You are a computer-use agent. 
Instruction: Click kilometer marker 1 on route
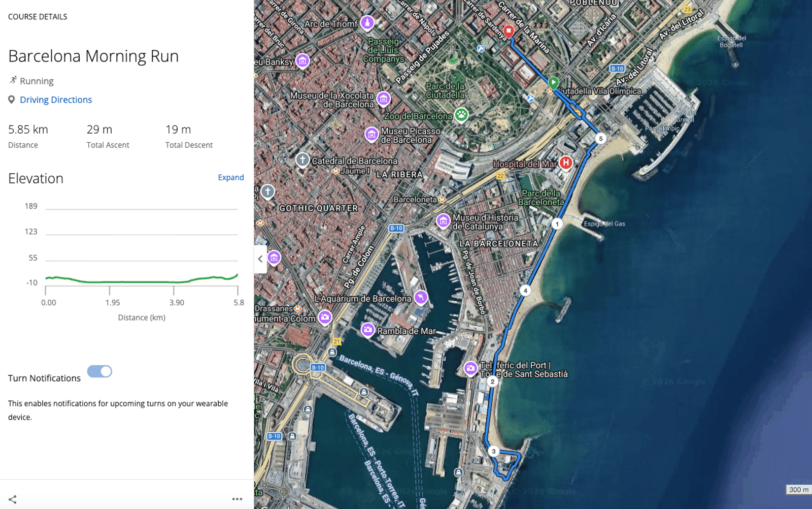[557, 224]
